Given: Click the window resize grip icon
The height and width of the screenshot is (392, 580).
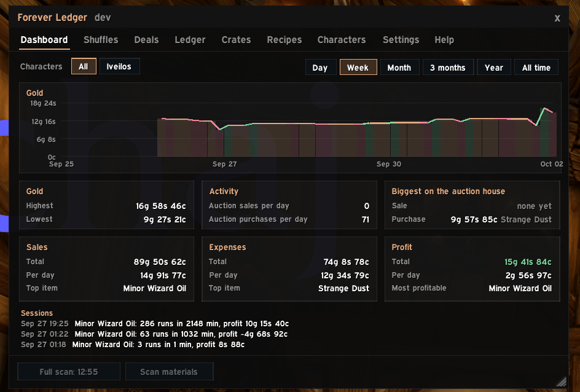Looking at the screenshot, I should 562,382.
